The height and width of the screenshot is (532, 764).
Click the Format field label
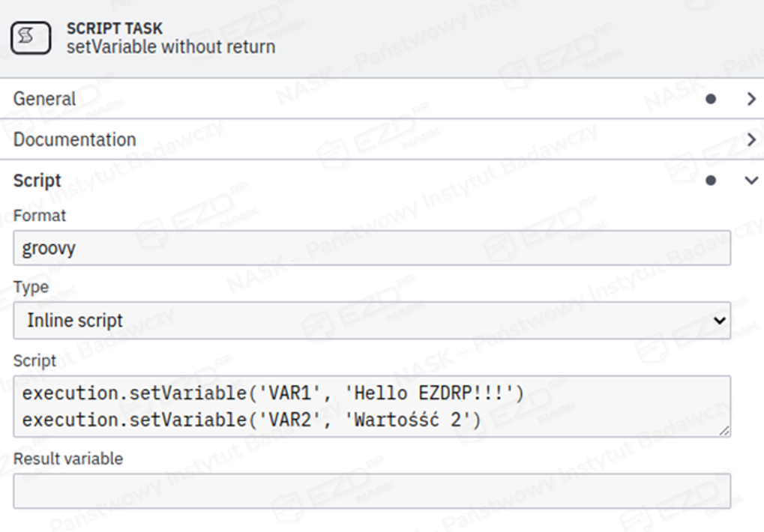39,216
